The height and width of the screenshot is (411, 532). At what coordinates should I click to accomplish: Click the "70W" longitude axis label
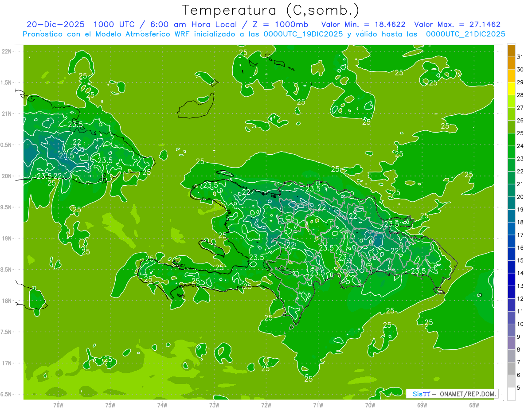pos(370,405)
